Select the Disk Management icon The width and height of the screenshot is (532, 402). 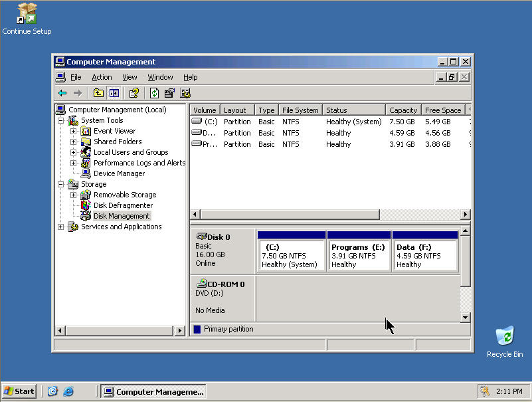[86, 216]
